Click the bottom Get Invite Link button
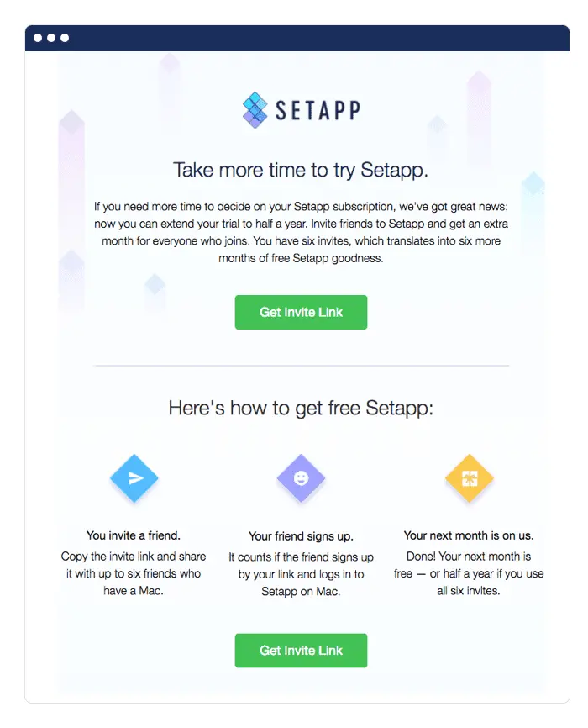This screenshot has width=588, height=728. pyautogui.click(x=301, y=651)
